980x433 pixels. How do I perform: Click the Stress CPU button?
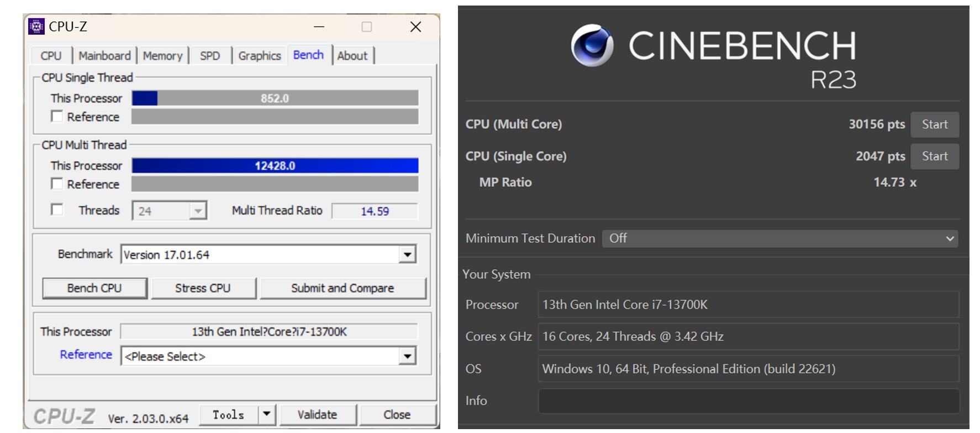[203, 288]
